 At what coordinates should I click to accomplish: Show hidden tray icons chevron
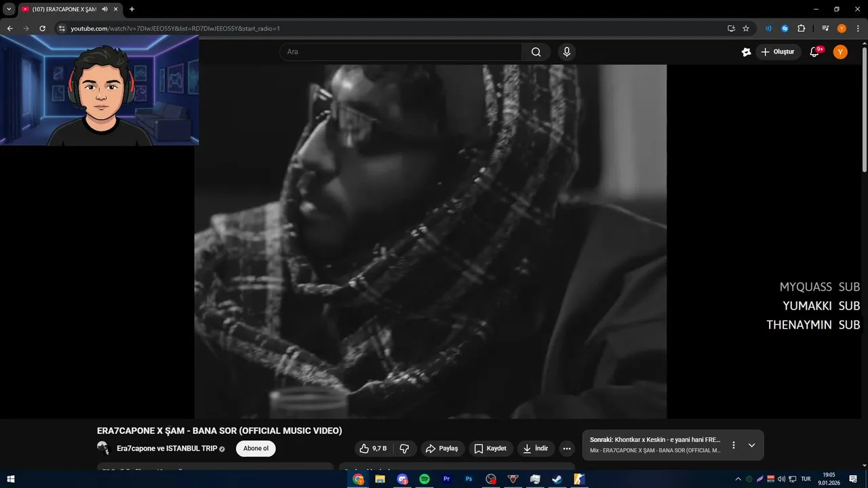[738, 479]
